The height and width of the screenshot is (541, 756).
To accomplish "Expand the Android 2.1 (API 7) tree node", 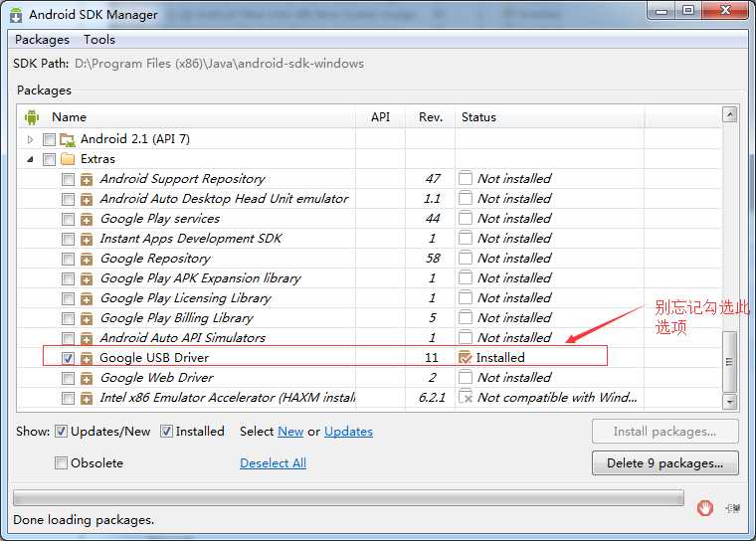I will click(x=31, y=140).
